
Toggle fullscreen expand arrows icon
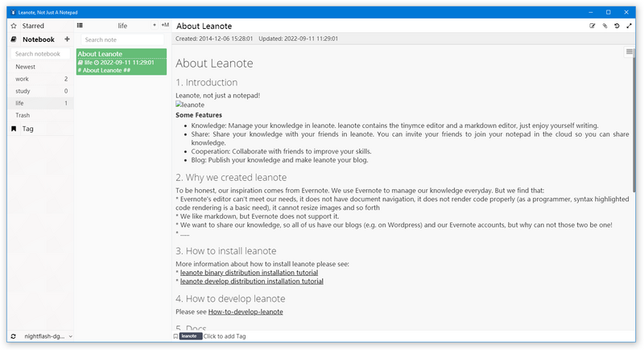pyautogui.click(x=629, y=26)
